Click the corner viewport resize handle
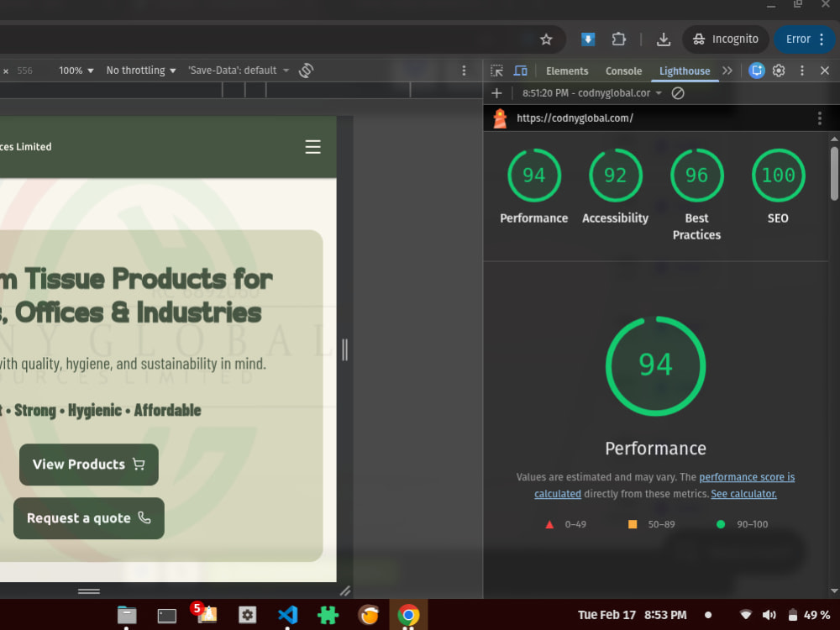The height and width of the screenshot is (630, 840). (345, 591)
